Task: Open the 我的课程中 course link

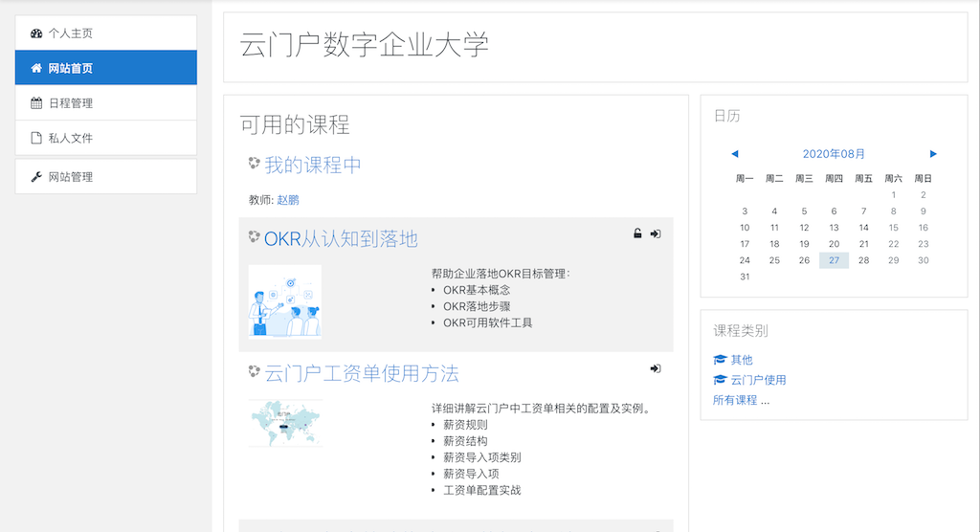Action: (x=313, y=165)
